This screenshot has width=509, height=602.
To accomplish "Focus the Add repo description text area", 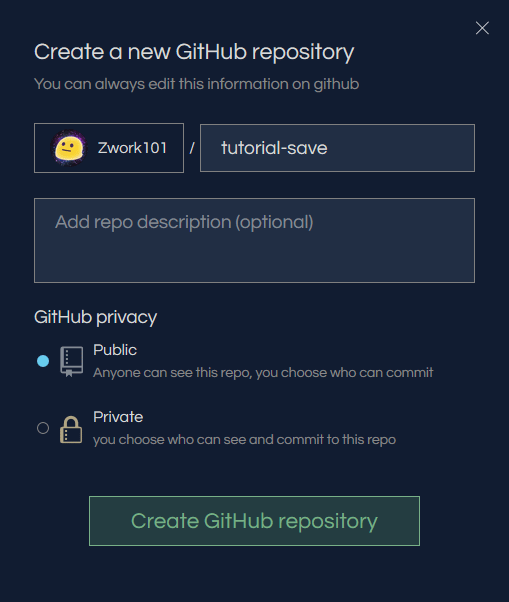I will pyautogui.click(x=254, y=240).
